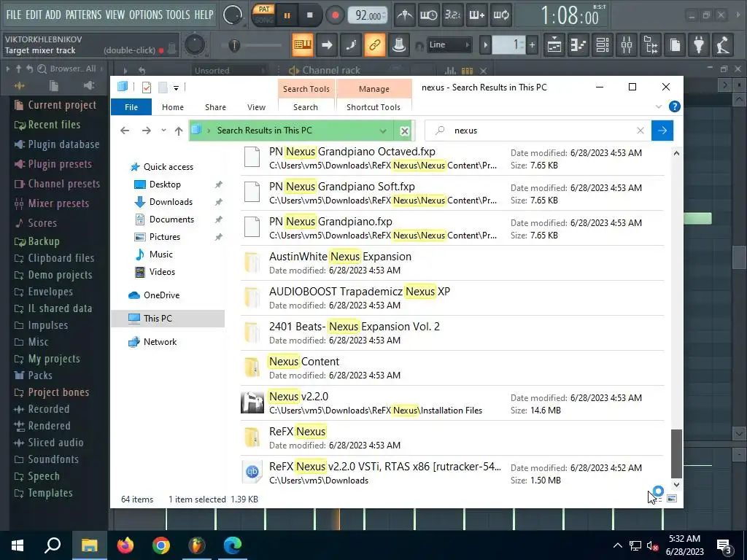
Task: Toggle the PAT/SONG mode switch
Action: (264, 15)
